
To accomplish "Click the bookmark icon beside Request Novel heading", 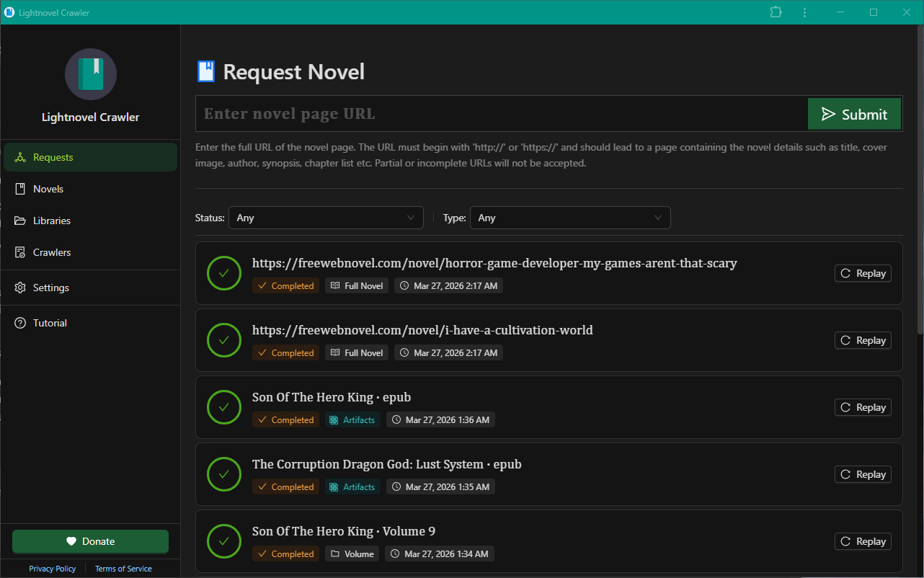I will point(205,71).
